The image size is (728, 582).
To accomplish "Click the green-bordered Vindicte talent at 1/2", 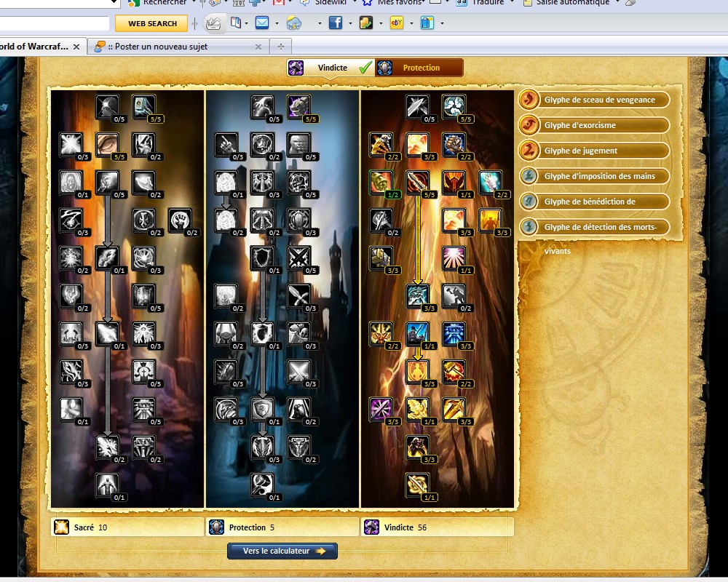I will point(381,183).
